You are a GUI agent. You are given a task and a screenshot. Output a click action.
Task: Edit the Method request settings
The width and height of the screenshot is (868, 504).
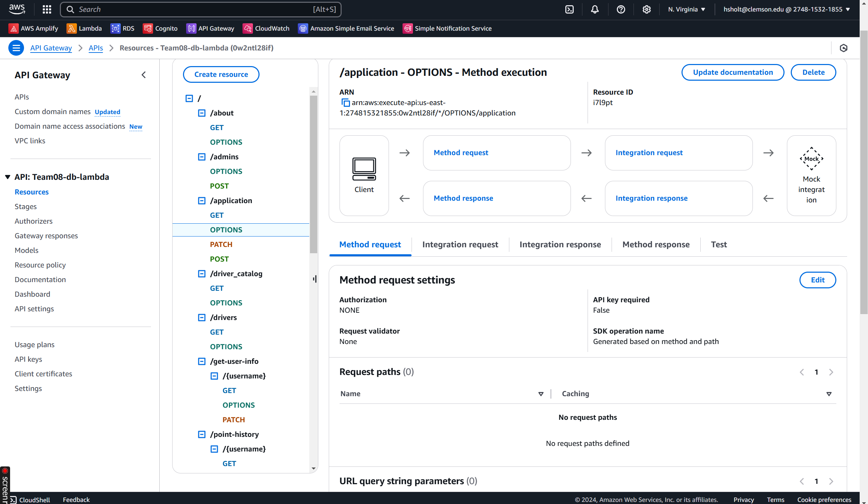[818, 280]
